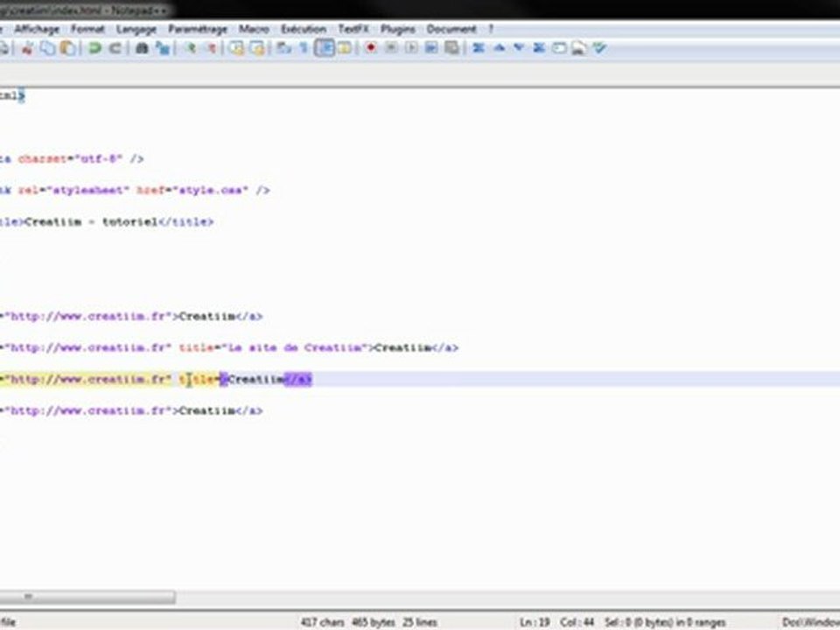Image resolution: width=840 pixels, height=630 pixels.
Task: Click the Clear Compare results icon
Action: tap(539, 48)
